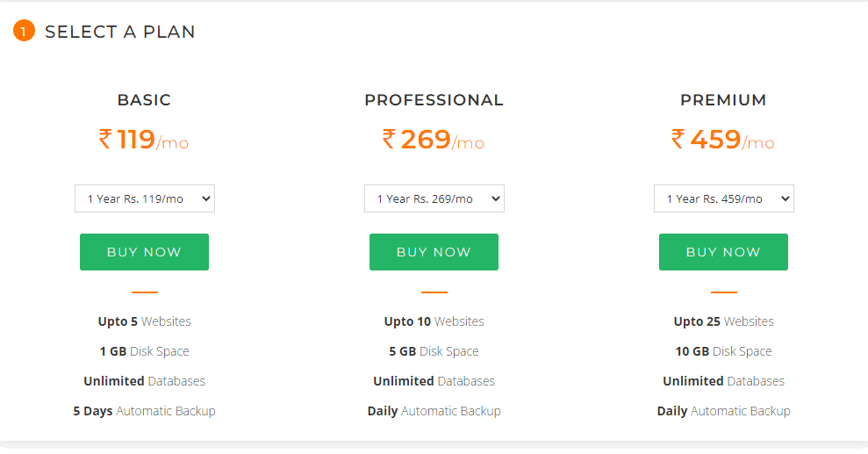Click the Upto 5 Websites feature text
Image resolution: width=868 pixels, height=454 pixels.
[144, 321]
